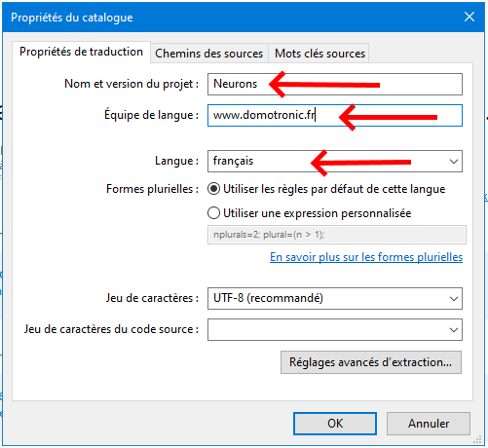Click the Nom et version du projet field
This screenshot has width=488, height=448.
[335, 84]
